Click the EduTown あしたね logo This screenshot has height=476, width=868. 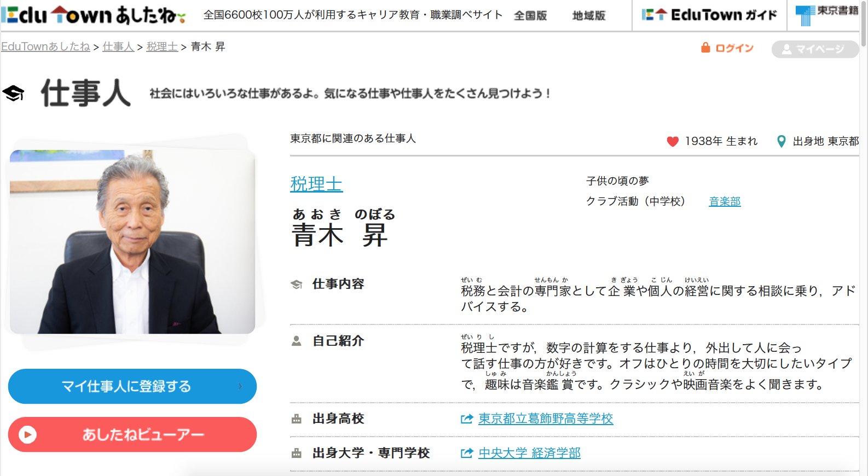pyautogui.click(x=93, y=15)
